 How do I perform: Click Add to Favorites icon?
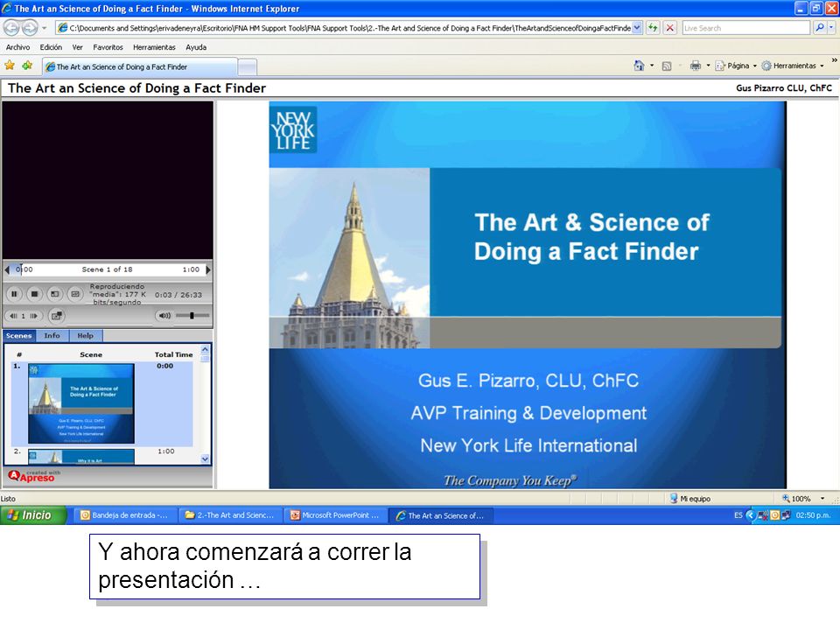click(x=27, y=66)
